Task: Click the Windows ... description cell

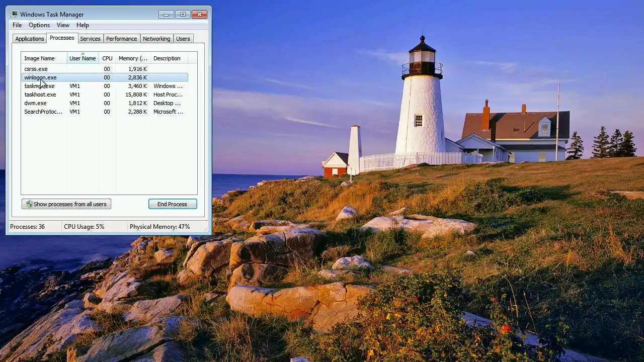Action: click(168, 86)
